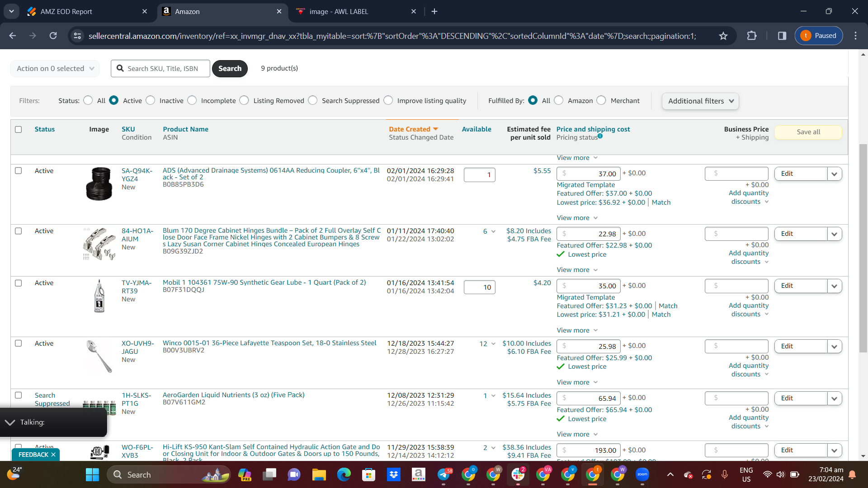Open Chrome's three-dot menu

tap(855, 36)
